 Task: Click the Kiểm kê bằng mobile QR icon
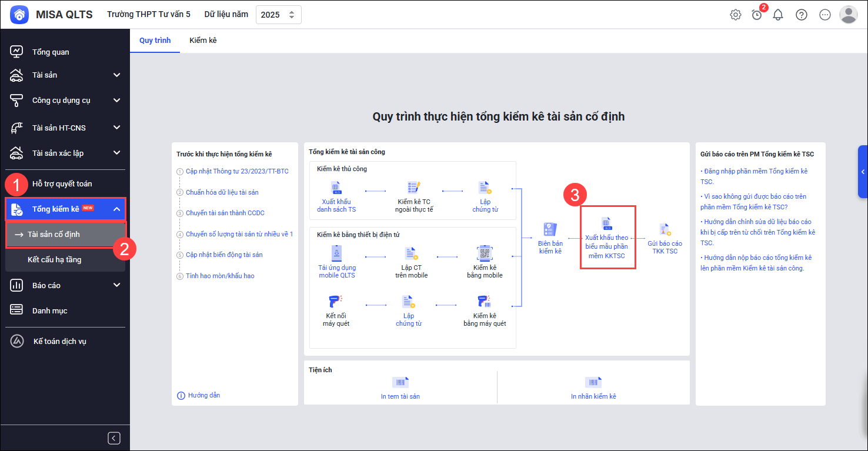[x=485, y=253]
